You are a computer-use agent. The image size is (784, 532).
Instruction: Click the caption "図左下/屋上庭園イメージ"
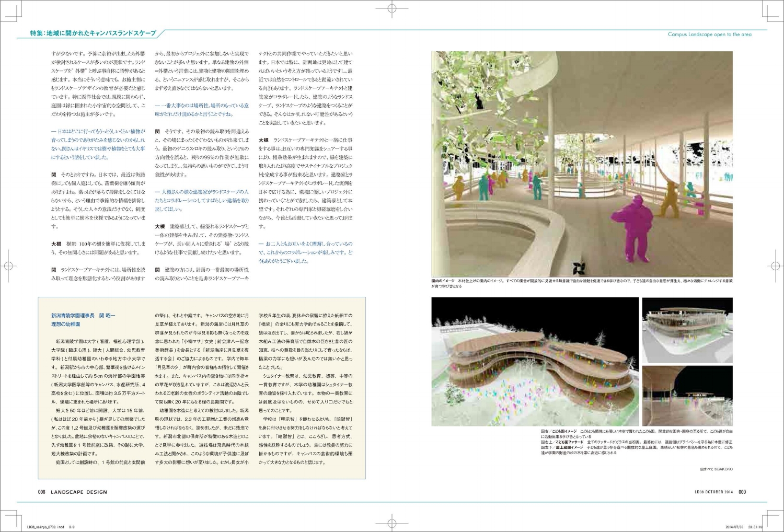(637, 450)
